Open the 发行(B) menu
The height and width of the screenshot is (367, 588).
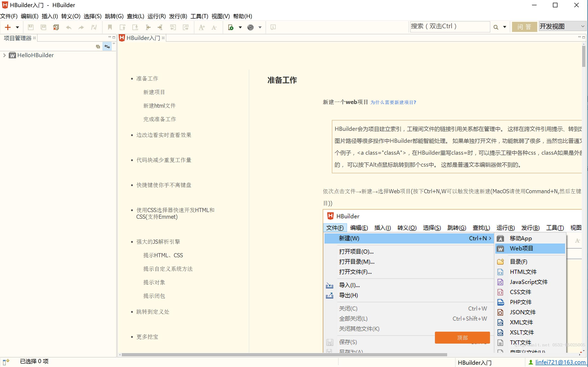[178, 16]
